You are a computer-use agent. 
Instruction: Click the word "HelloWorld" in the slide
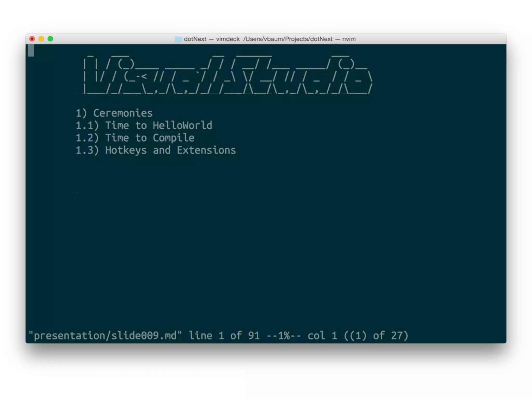[182, 125]
